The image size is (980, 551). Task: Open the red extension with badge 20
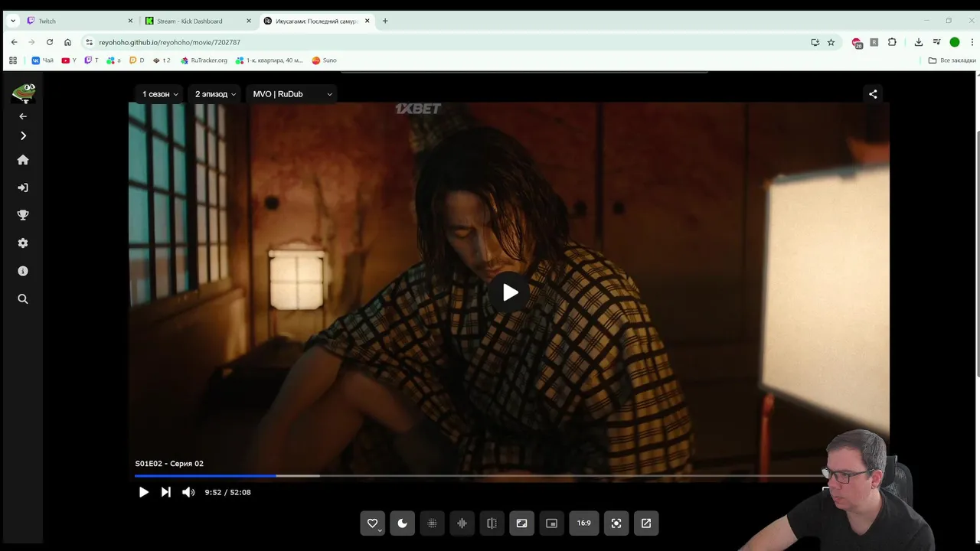click(857, 43)
